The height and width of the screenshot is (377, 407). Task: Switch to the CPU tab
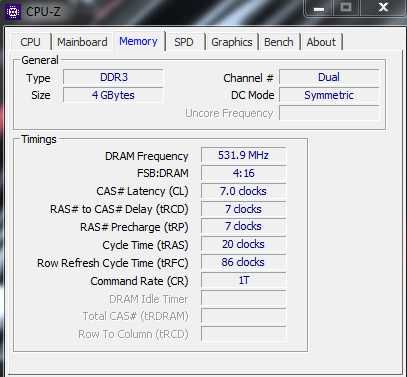(30, 42)
